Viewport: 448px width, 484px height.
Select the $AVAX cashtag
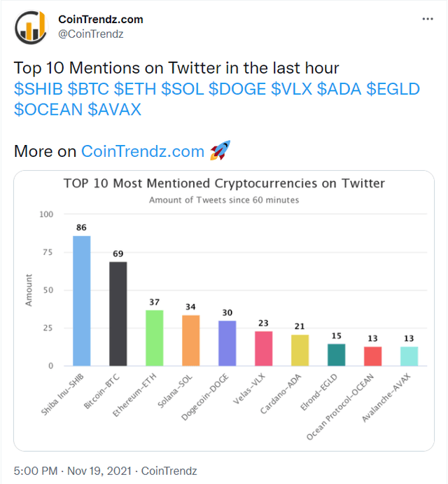point(115,109)
